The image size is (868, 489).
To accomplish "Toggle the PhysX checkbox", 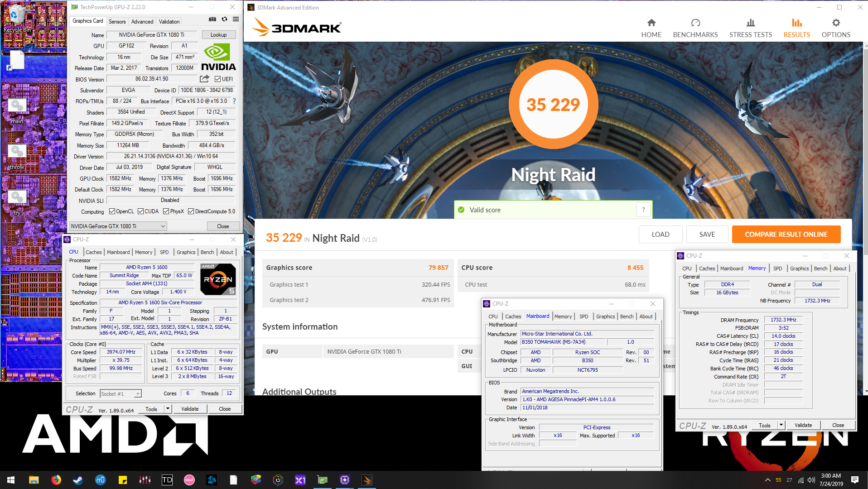I will tap(166, 211).
